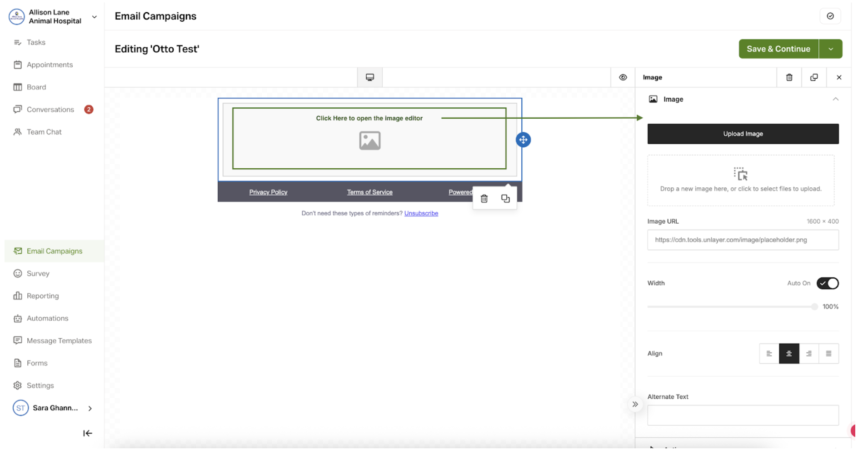
Task: Click the Unsubscribe link
Action: tap(421, 213)
